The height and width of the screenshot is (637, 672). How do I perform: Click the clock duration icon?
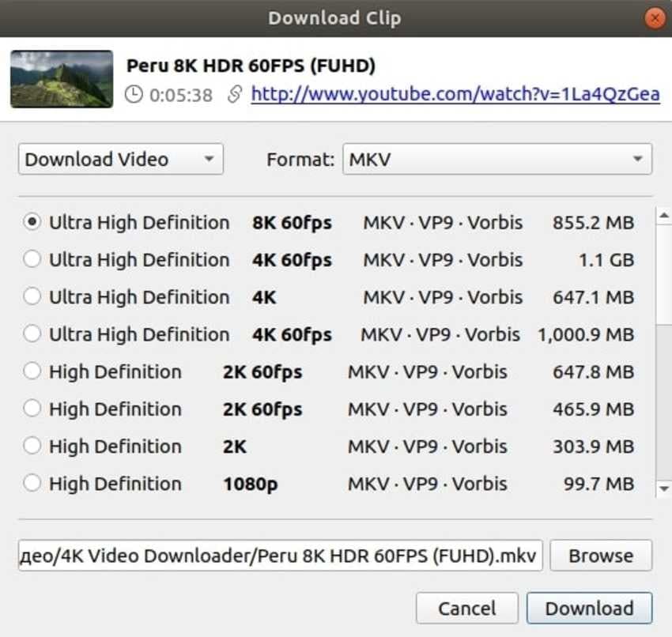coord(134,95)
